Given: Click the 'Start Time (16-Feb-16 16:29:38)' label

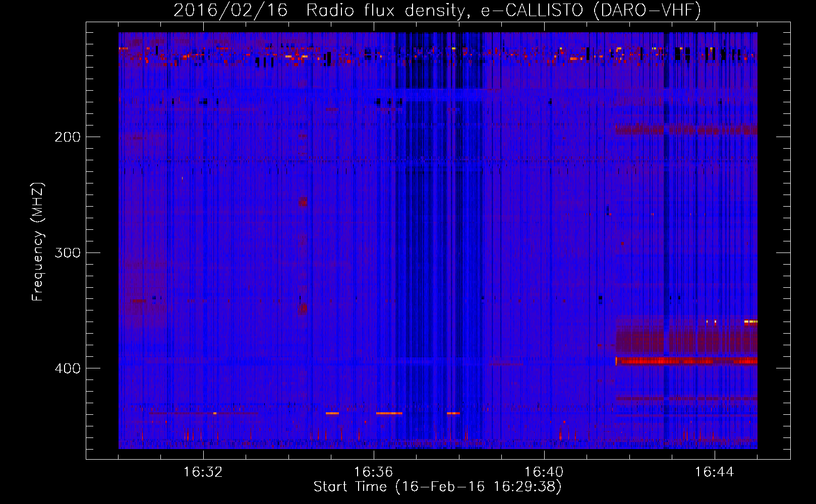Looking at the screenshot, I should [x=437, y=487].
